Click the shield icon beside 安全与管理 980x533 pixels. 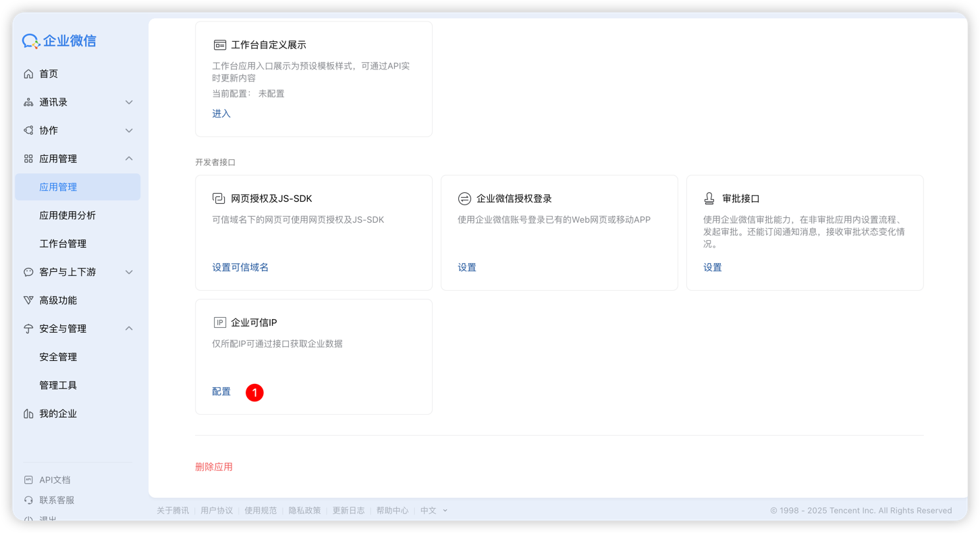pyautogui.click(x=28, y=329)
